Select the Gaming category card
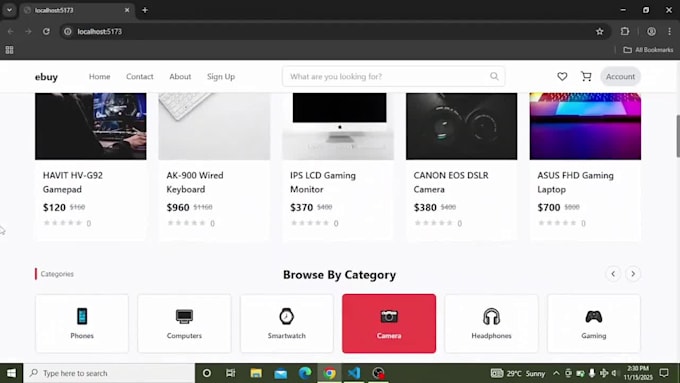Image resolution: width=680 pixels, height=383 pixels. 594,323
